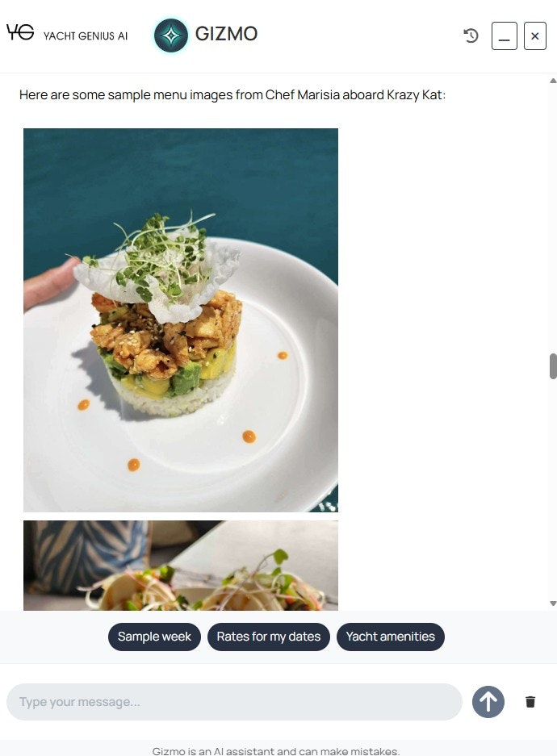Tap the Yacht amenities suggestion
This screenshot has height=756, width=557.
tap(391, 637)
